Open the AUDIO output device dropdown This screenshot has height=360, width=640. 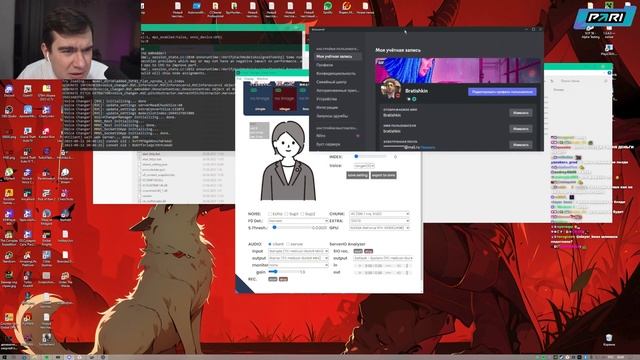click(x=298, y=258)
